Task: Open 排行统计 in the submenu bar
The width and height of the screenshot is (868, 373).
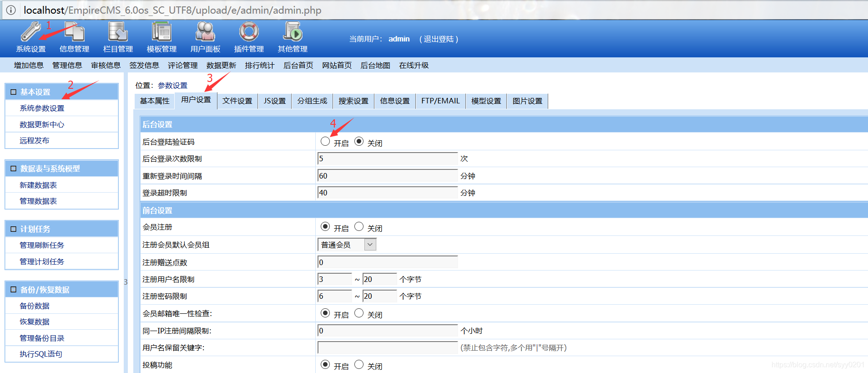Action: click(260, 66)
